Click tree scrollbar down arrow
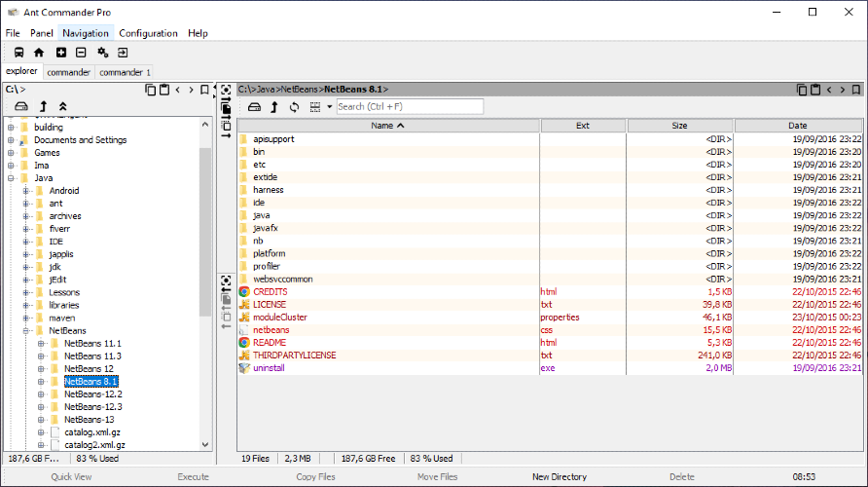The height and width of the screenshot is (487, 868). click(205, 444)
